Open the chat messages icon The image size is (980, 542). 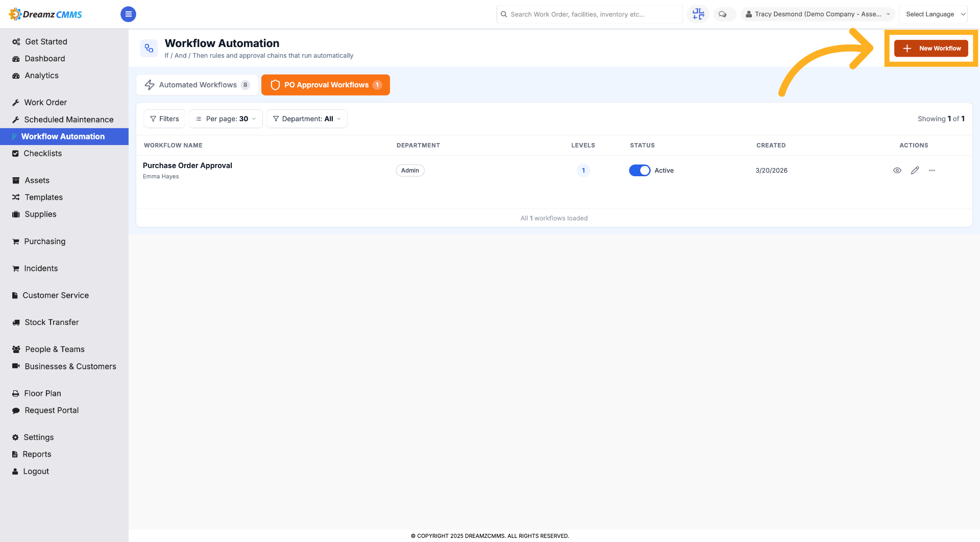[723, 14]
